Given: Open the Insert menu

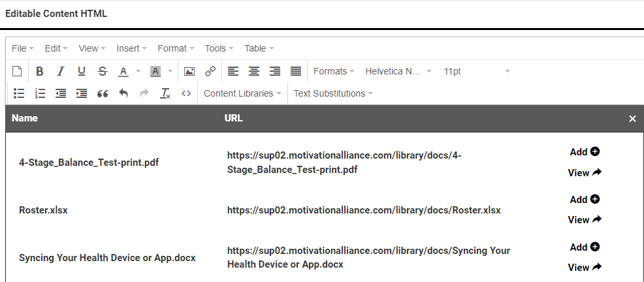Looking at the screenshot, I should (x=131, y=48).
